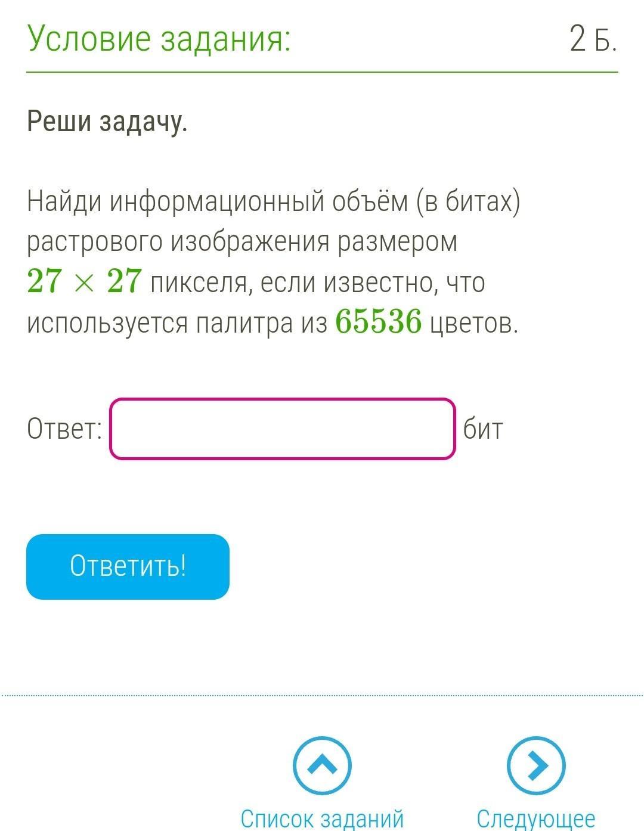
Task: Click the word растрового in the problem
Action: [x=95, y=242]
